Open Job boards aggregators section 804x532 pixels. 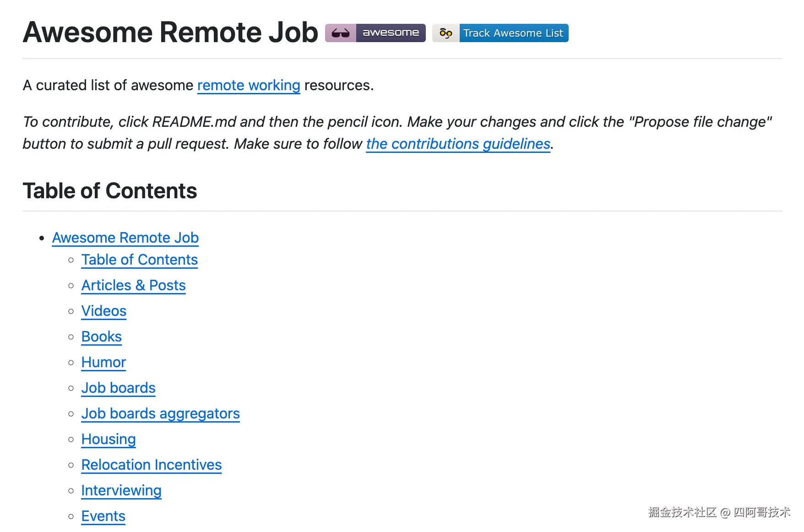[x=160, y=413]
